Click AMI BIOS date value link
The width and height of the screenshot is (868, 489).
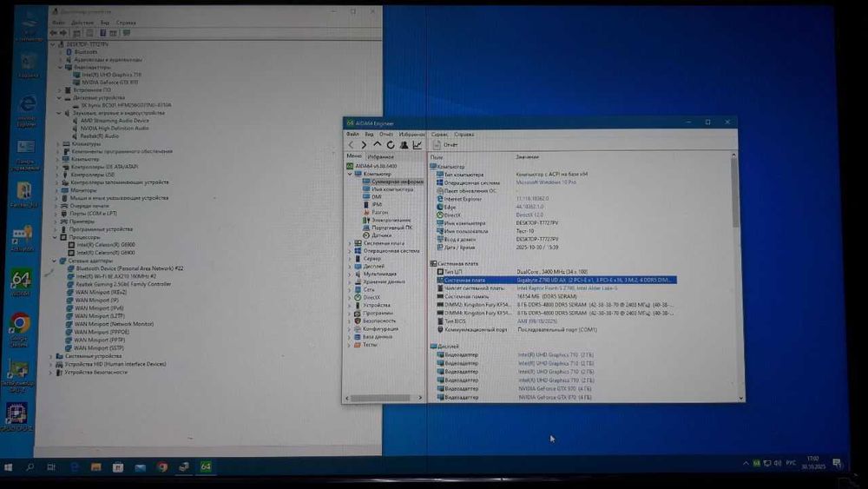coord(537,321)
